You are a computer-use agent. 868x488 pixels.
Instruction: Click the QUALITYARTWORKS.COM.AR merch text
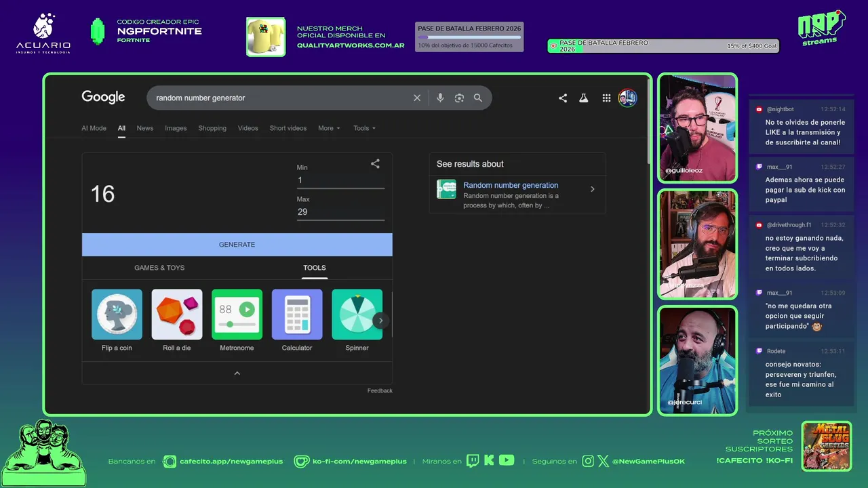coord(351,45)
